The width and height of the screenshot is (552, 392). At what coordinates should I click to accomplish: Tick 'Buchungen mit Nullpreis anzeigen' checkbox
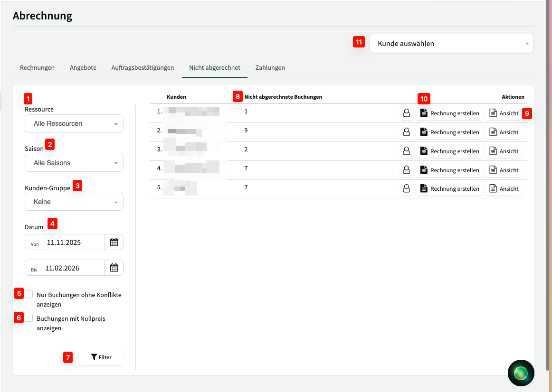pos(29,318)
